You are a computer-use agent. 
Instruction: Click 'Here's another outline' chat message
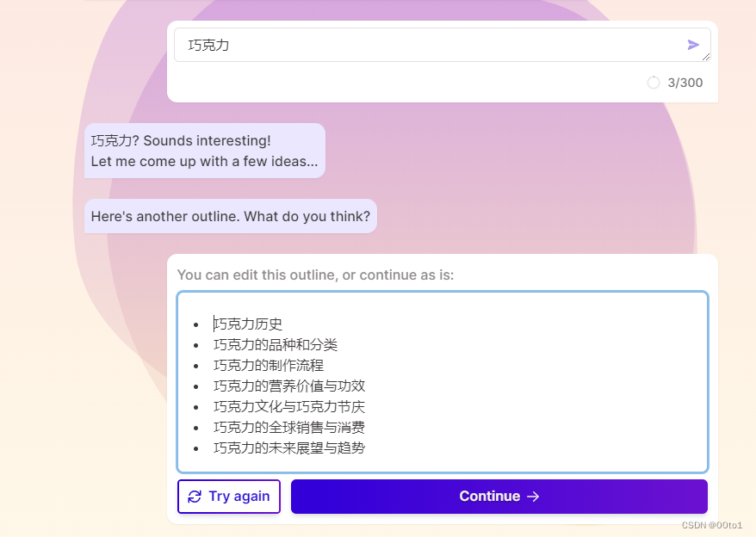pyautogui.click(x=231, y=217)
